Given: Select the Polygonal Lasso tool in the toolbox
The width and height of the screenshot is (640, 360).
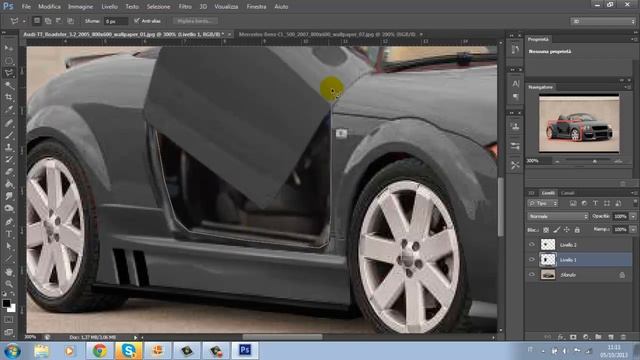Looking at the screenshot, I should tap(9, 73).
